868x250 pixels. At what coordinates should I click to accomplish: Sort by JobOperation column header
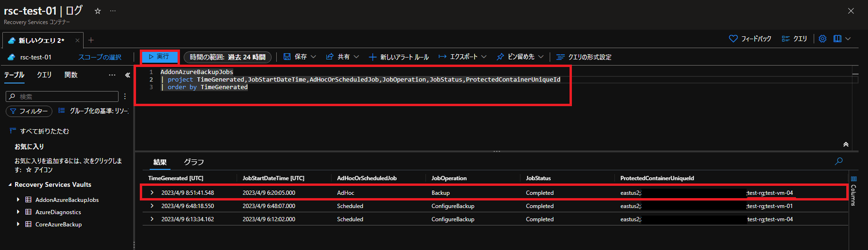tap(449, 178)
